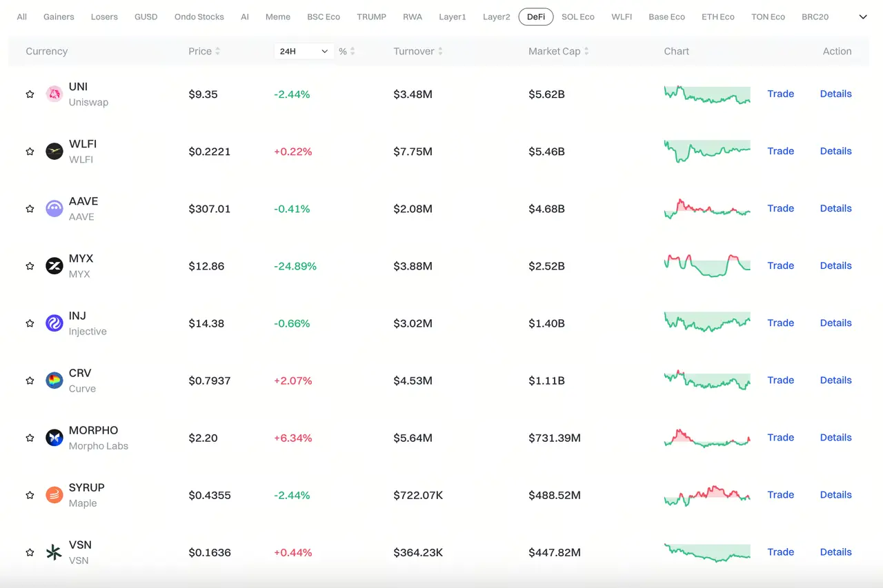Click the VSN coin logo

(x=54, y=551)
